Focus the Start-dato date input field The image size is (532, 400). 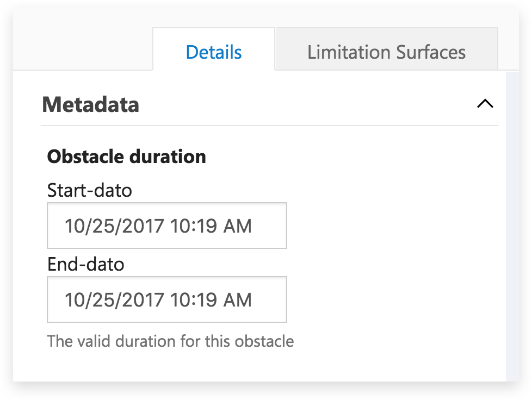[167, 226]
